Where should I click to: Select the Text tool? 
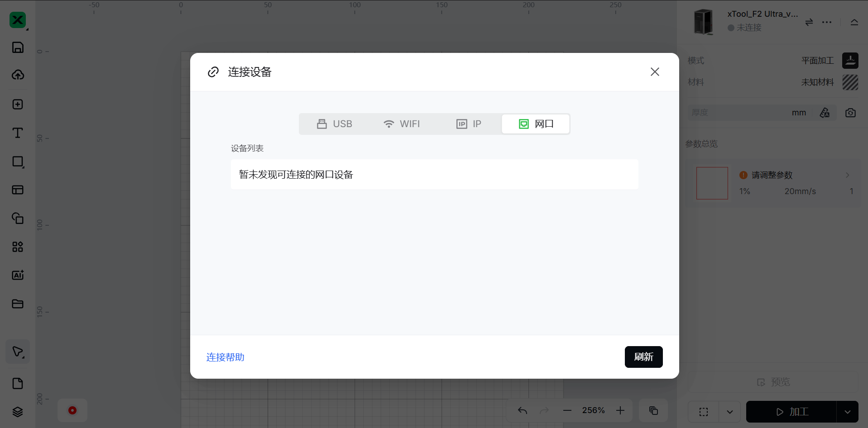pyautogui.click(x=18, y=133)
